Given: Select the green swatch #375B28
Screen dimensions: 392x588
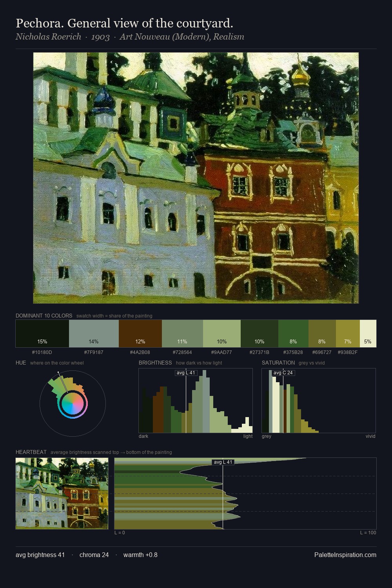Looking at the screenshot, I should click(x=293, y=334).
